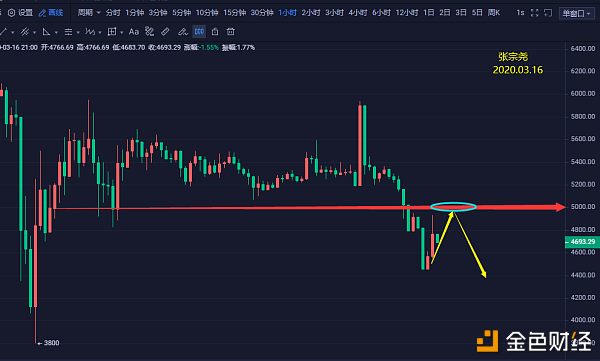Click the 6400.00 price axis label
600x361 pixels.
pos(583,49)
